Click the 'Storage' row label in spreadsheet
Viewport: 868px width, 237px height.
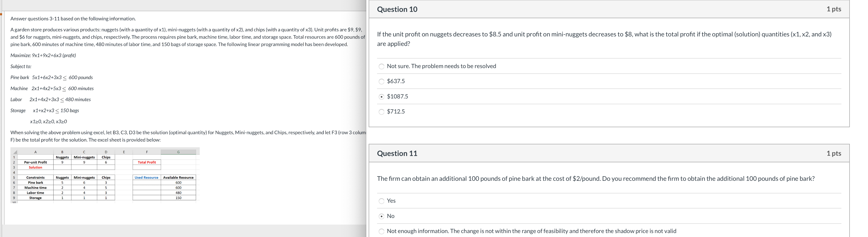coord(35,198)
